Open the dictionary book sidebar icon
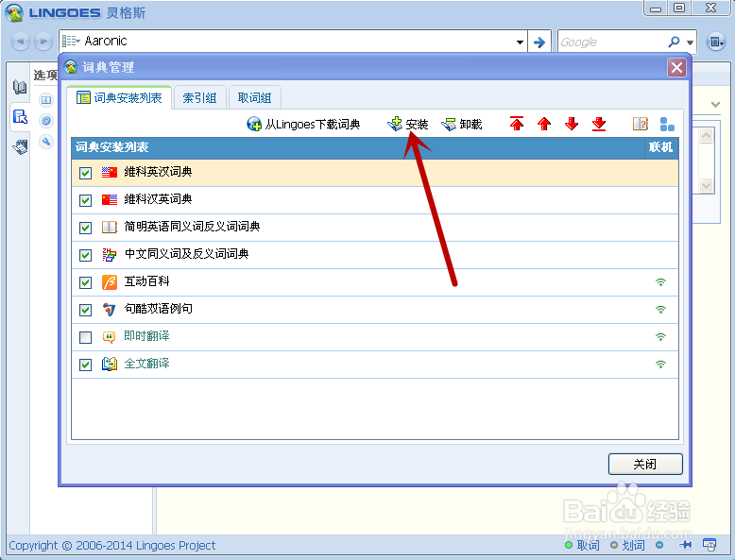The height and width of the screenshot is (560, 735). 20,87
